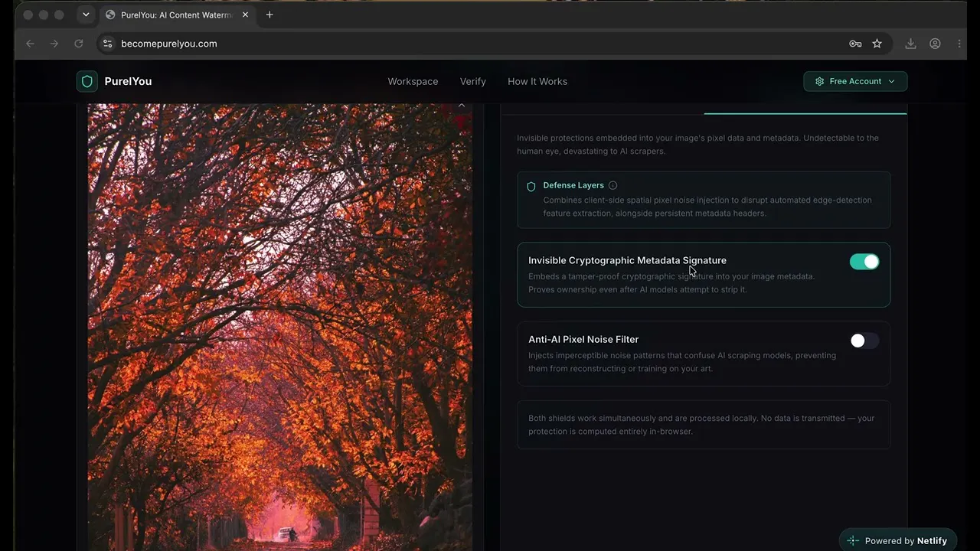Open the browser profile icon

pos(935,44)
